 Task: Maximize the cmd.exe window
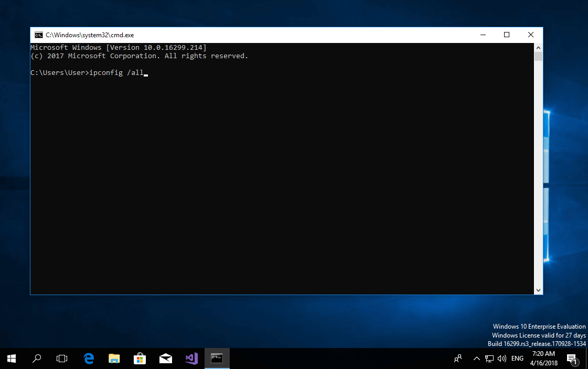point(507,35)
